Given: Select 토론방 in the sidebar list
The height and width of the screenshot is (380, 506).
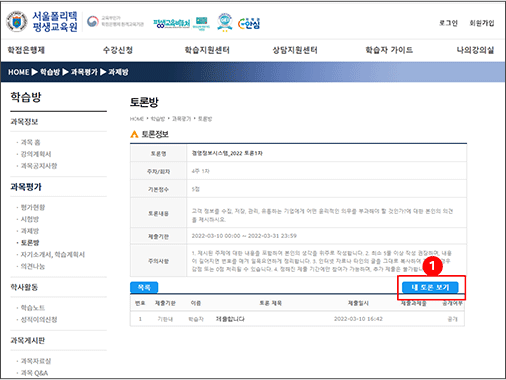Looking at the screenshot, I should pos(30,243).
